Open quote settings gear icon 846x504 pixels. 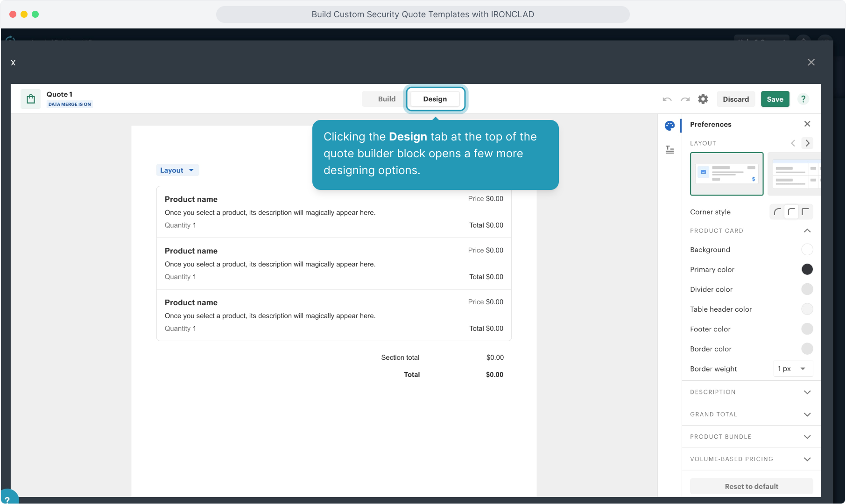pos(703,99)
